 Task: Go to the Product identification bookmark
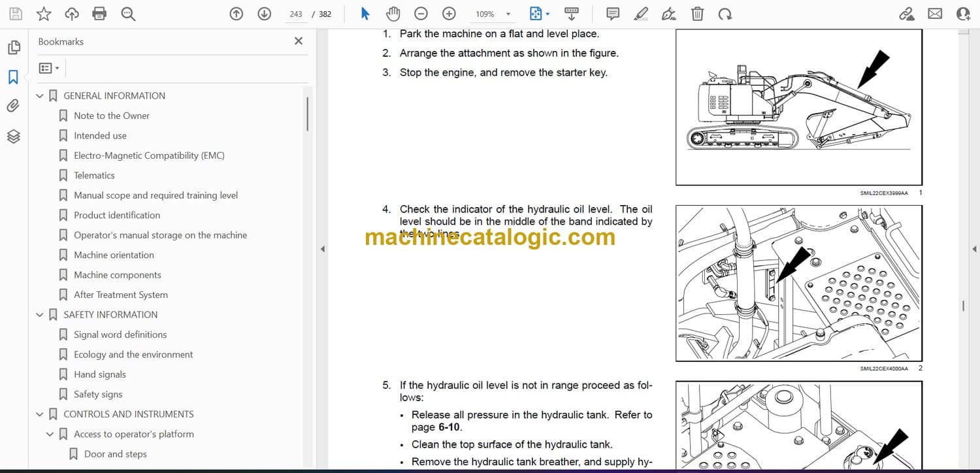click(117, 215)
